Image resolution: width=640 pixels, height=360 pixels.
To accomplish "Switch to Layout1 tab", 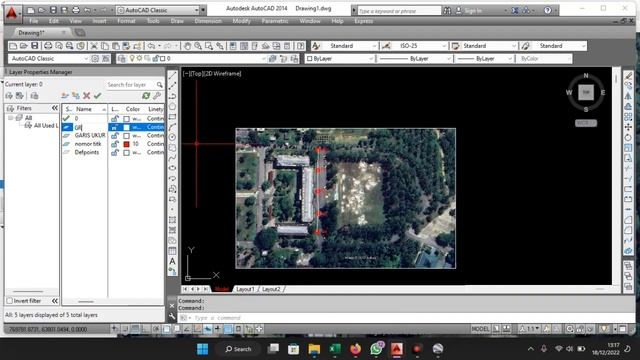I will 245,289.
